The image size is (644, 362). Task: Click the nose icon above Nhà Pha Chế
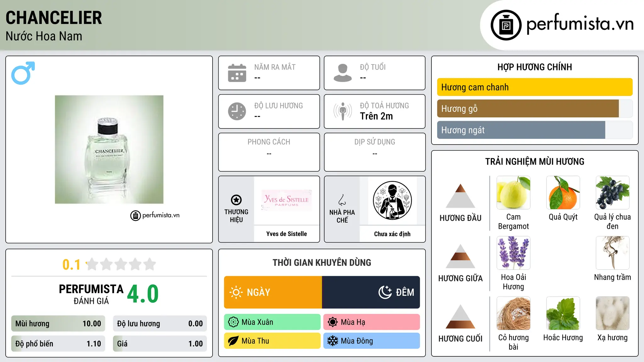(342, 200)
